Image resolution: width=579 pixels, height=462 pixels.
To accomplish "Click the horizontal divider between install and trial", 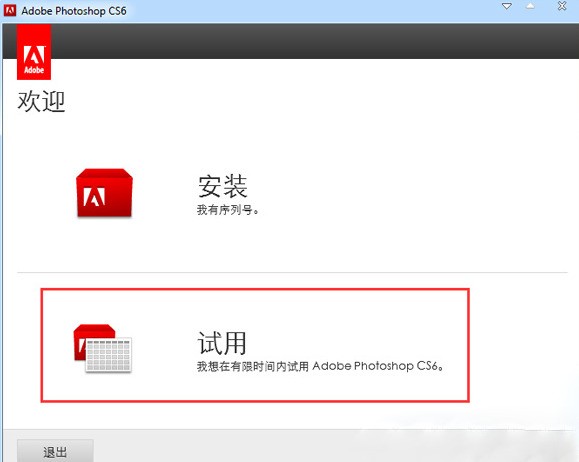I will (292, 273).
